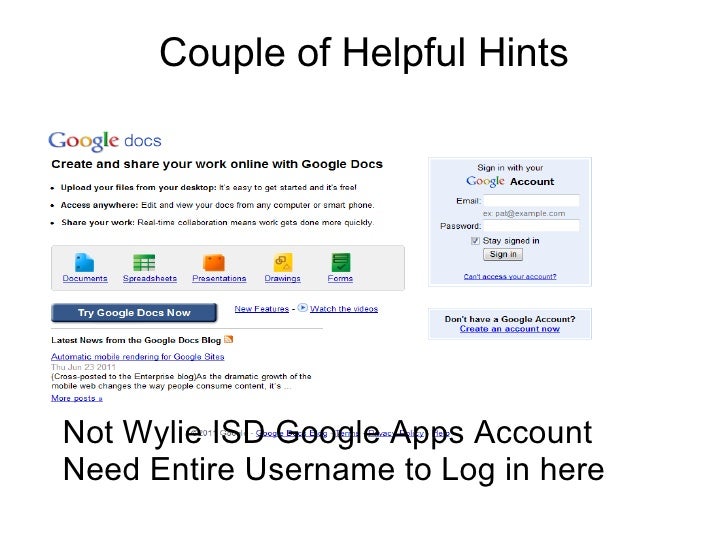Image resolution: width=728 pixels, height=546 pixels.
Task: Focus the Email input field
Action: pos(531,201)
